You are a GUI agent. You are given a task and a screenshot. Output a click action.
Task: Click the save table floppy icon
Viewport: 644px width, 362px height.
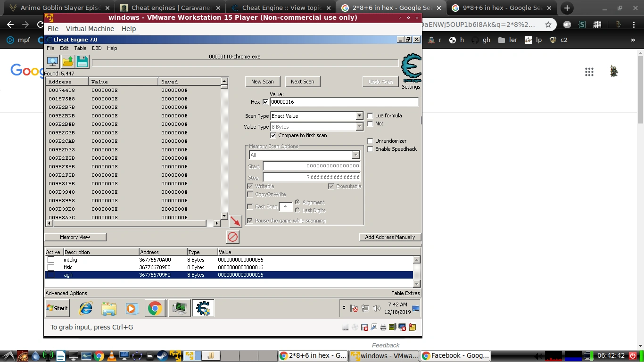[83, 62]
